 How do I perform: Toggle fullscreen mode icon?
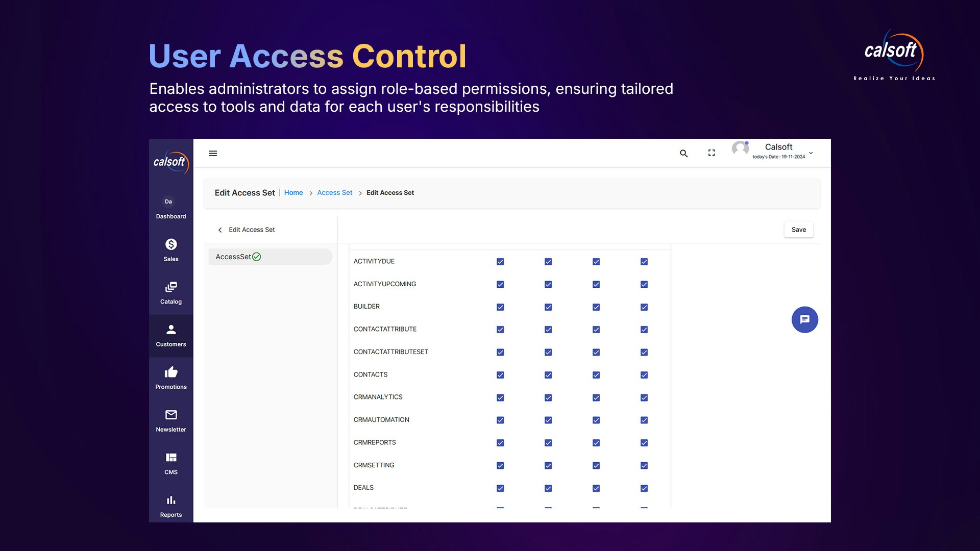pyautogui.click(x=712, y=153)
